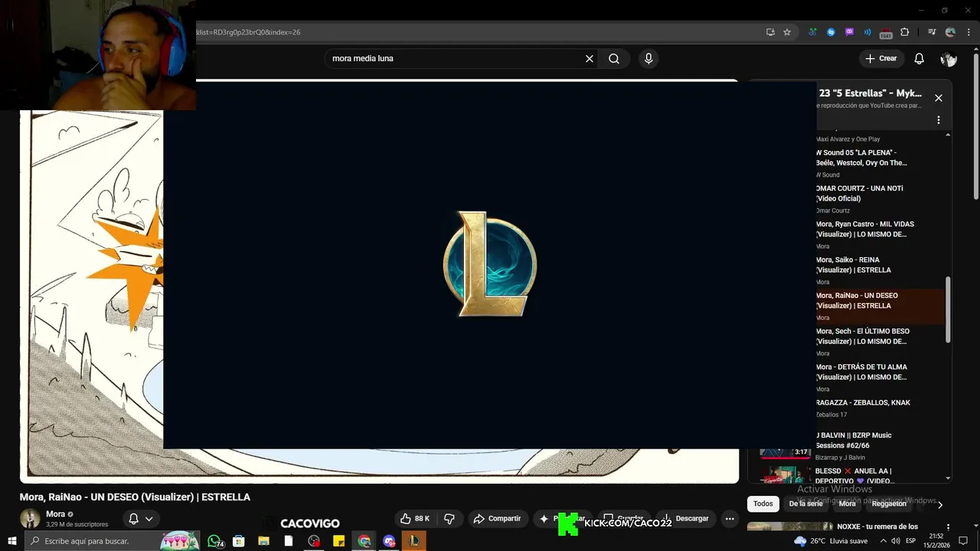
Task: Open the Windows notification center icon
Action: tap(963, 541)
